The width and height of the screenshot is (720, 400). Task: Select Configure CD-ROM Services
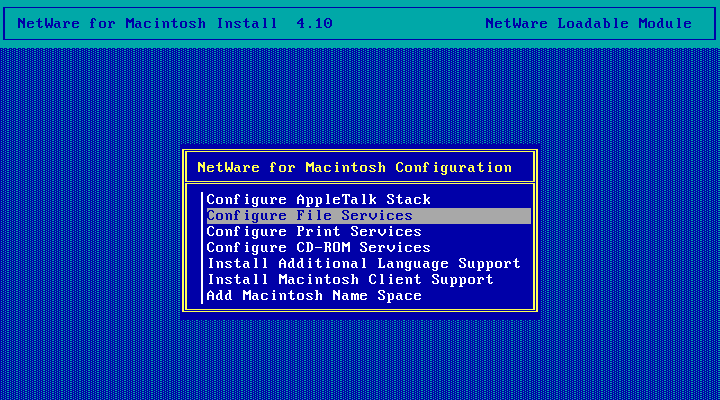[318, 248]
